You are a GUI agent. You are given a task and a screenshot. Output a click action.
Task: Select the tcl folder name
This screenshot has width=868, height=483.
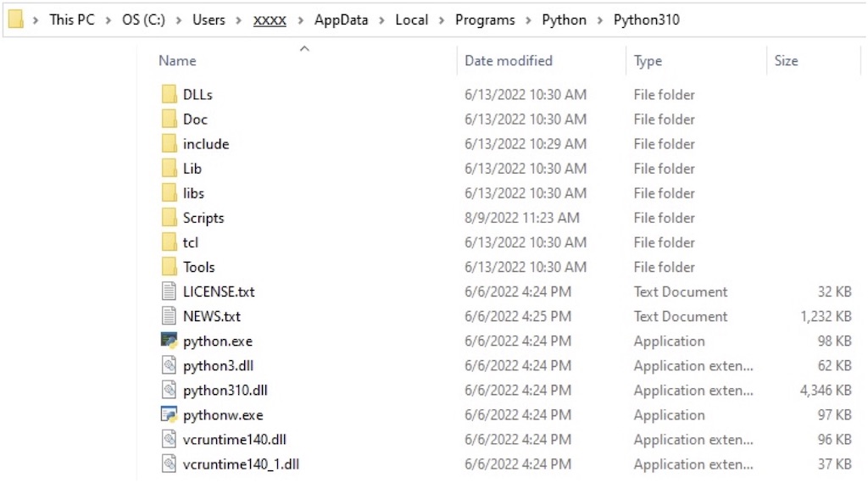[x=191, y=242]
